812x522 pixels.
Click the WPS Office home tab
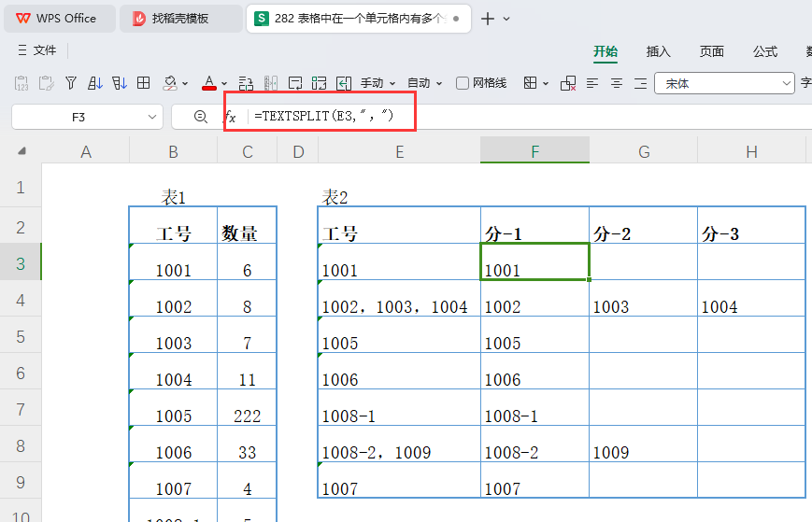pos(59,19)
